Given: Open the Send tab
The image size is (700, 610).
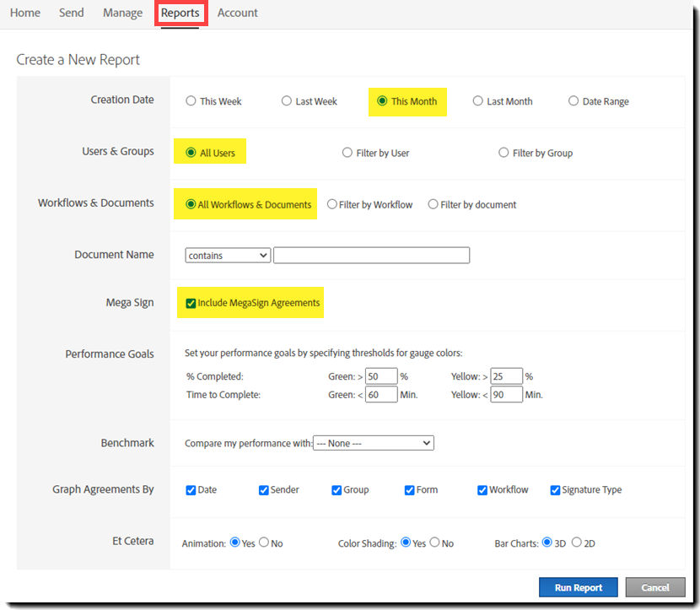Looking at the screenshot, I should [x=72, y=13].
